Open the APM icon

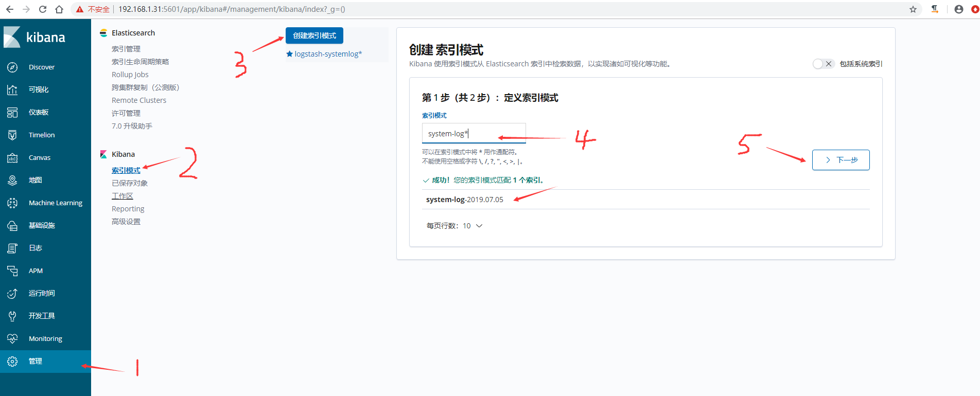tap(12, 271)
